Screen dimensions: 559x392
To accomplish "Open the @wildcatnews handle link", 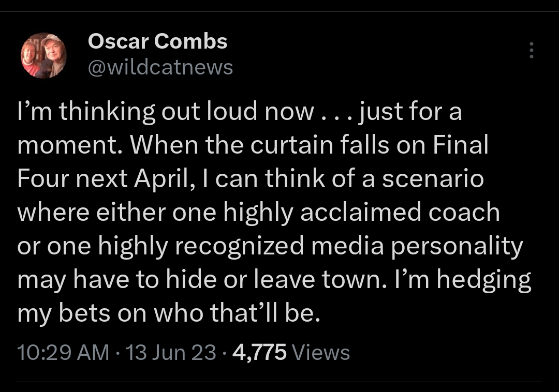I will click(160, 67).
